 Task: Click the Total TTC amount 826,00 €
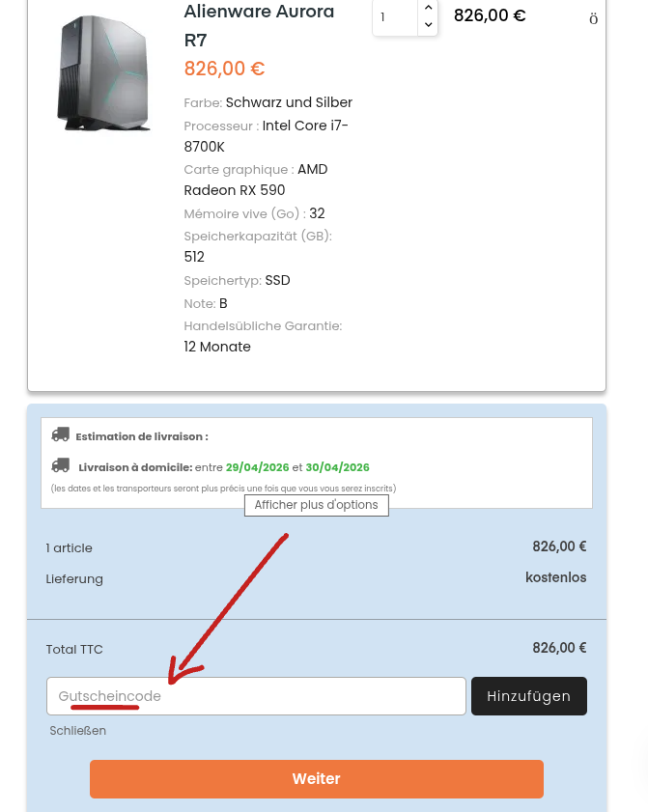pyautogui.click(x=559, y=648)
